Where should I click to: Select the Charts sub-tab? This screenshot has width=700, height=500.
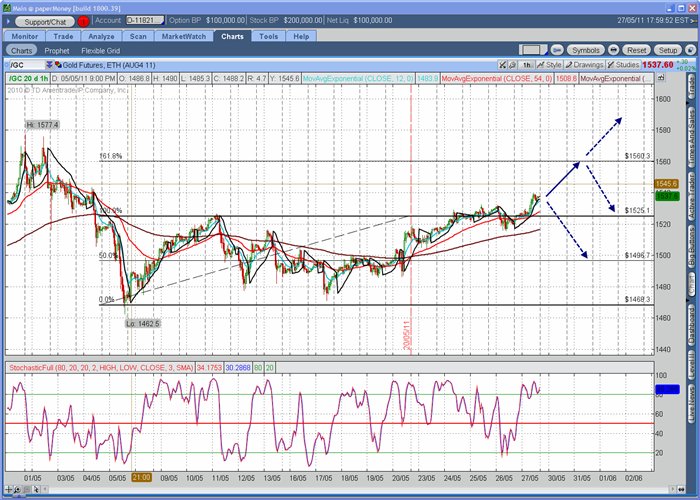21,50
